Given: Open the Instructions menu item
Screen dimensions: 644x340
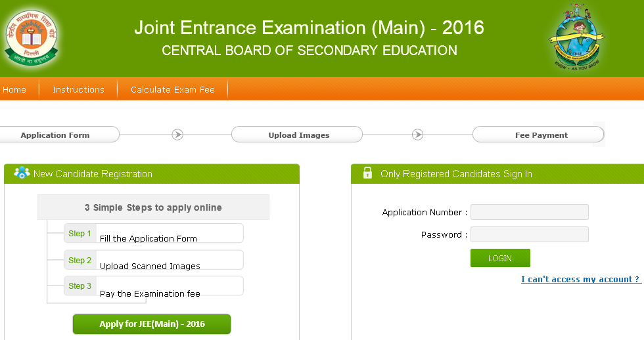Looking at the screenshot, I should pyautogui.click(x=78, y=90).
